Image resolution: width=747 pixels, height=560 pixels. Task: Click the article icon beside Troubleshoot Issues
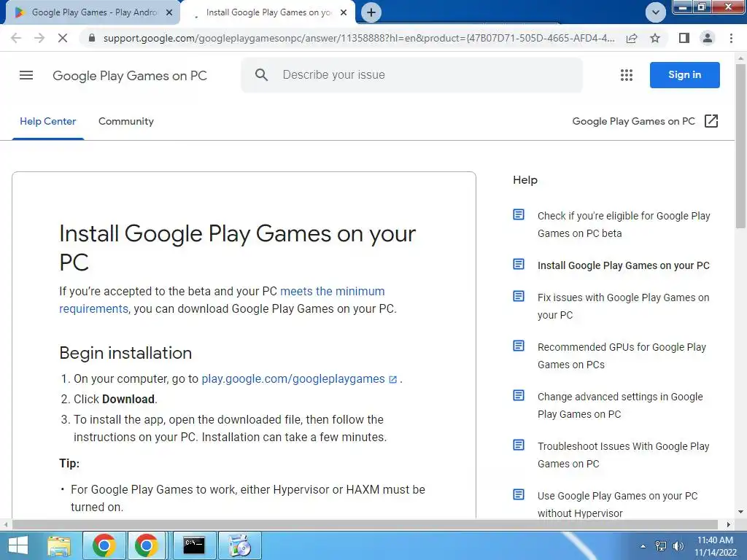click(x=519, y=445)
